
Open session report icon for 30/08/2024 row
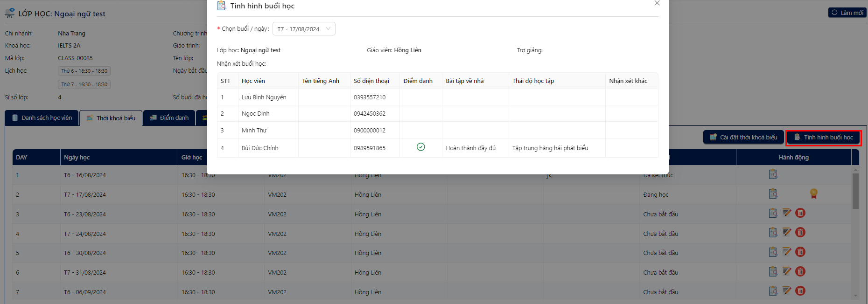click(x=773, y=252)
